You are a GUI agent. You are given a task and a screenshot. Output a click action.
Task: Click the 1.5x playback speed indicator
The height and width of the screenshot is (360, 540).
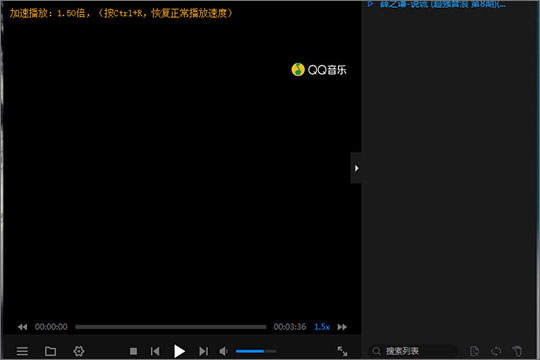point(322,327)
